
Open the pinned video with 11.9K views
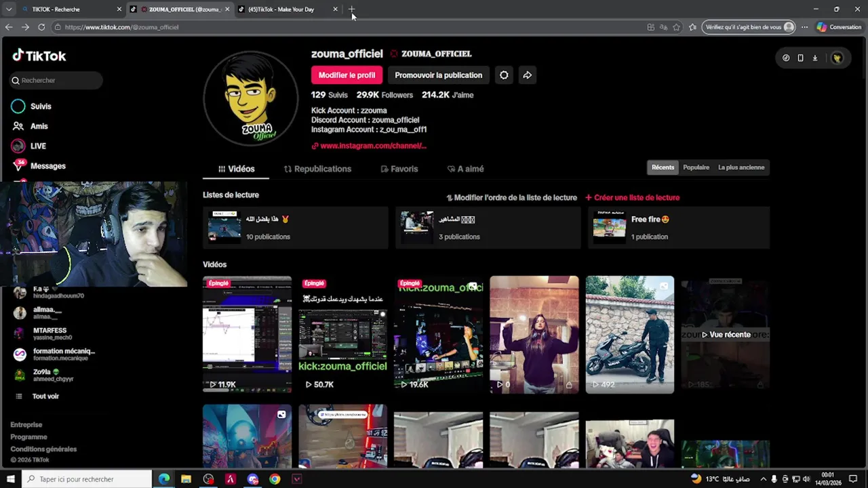coord(247,334)
